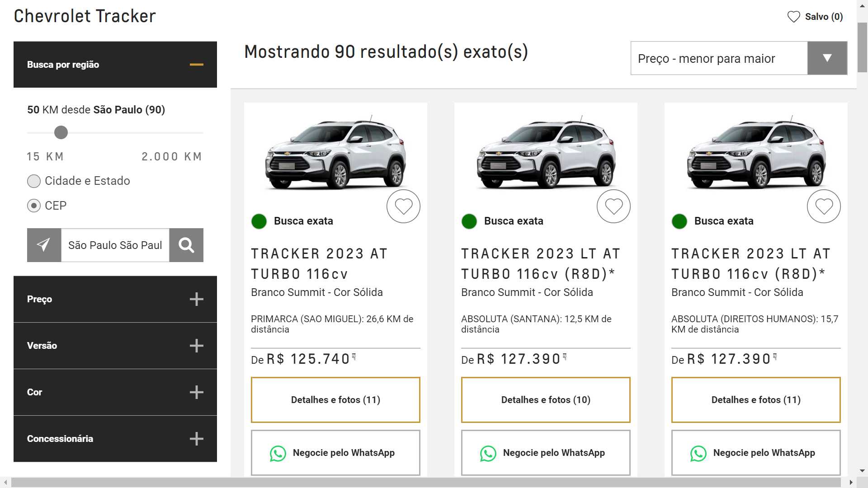Click Negocie pelo WhatsApp on second card
Viewport: 868px width, 488px height.
tap(546, 453)
